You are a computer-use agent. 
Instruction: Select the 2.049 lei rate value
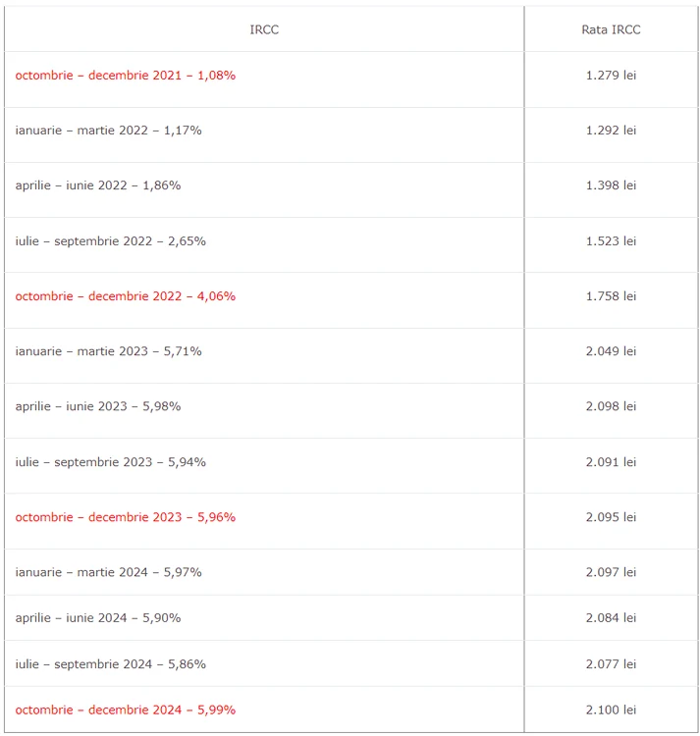611,351
